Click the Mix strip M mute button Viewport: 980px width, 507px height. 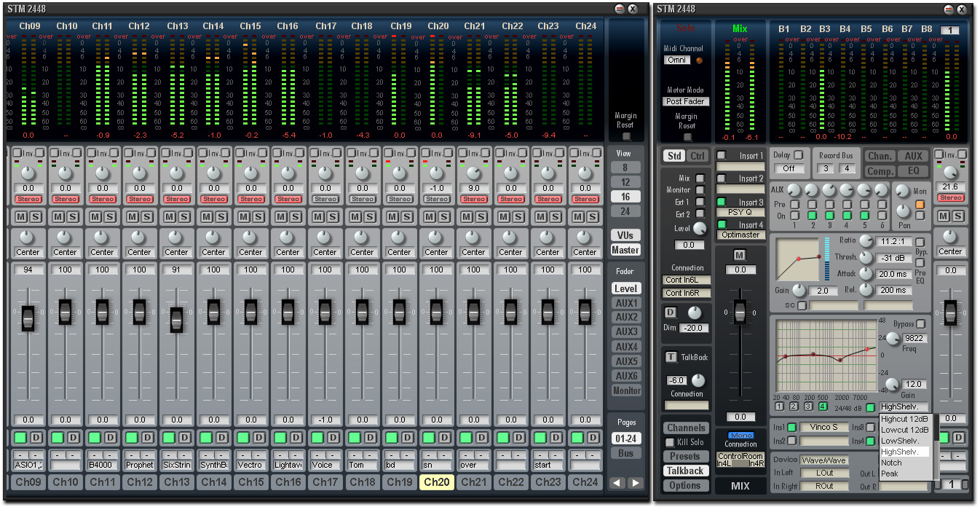(x=740, y=255)
